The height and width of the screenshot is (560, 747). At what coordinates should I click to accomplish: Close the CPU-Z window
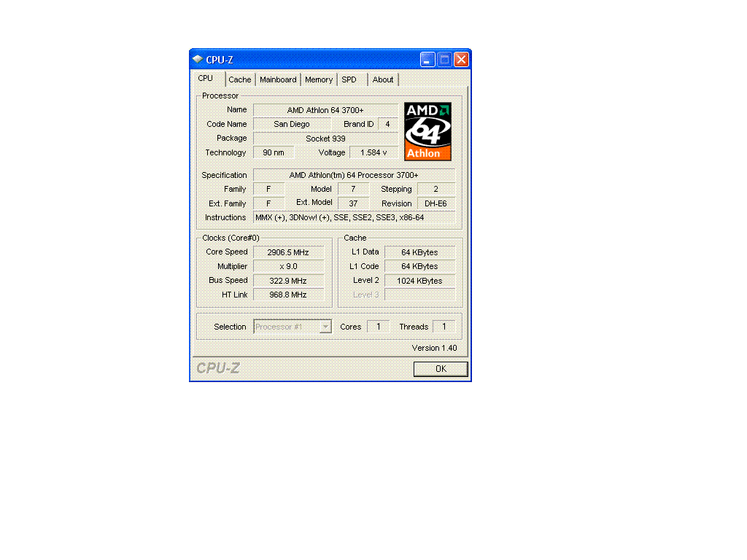coord(461,60)
